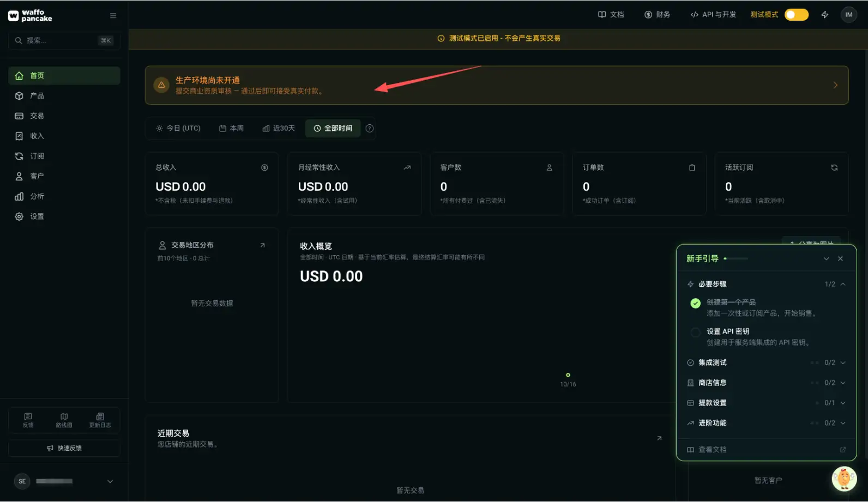Click the help question mark icon beside 全部时间

370,128
